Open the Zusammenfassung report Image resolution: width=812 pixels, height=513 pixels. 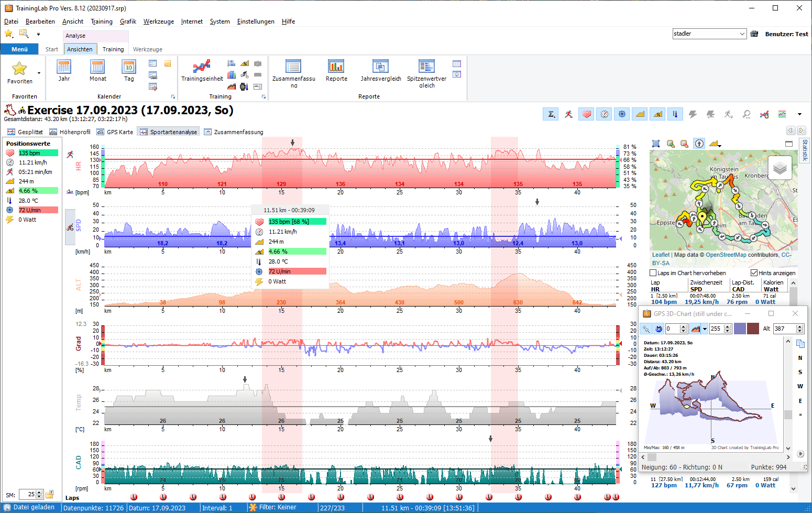pos(293,73)
